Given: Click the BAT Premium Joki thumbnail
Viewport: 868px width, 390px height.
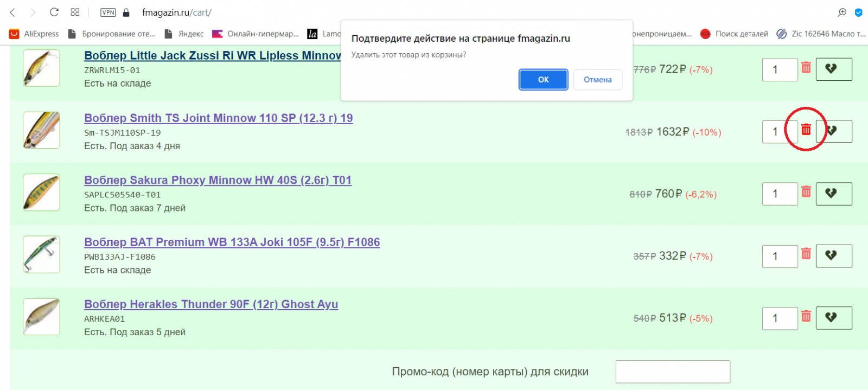Looking at the screenshot, I should (41, 254).
